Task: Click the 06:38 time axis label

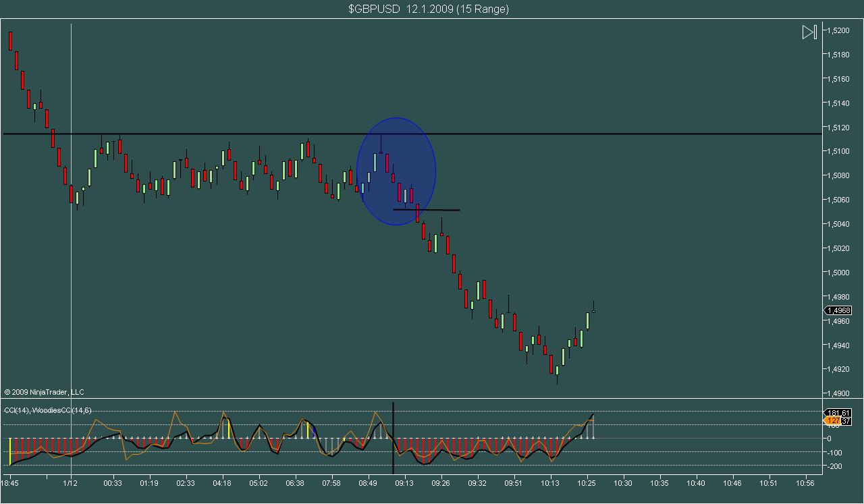Action: coord(295,483)
